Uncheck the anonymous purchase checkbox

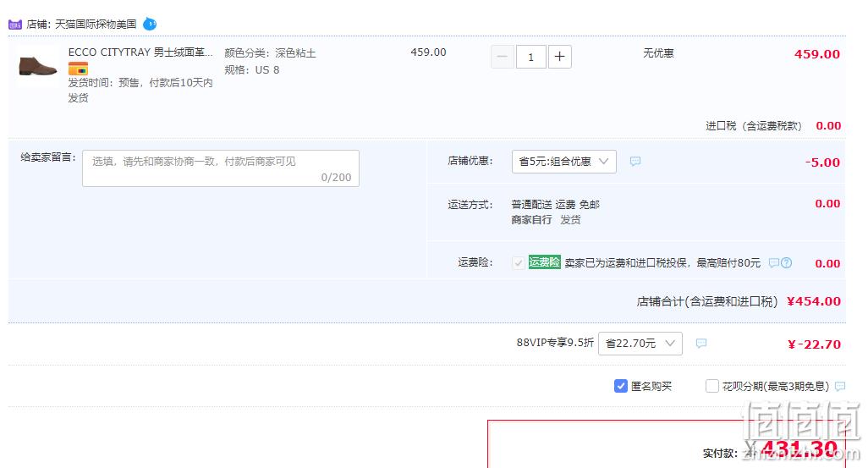[x=621, y=386]
